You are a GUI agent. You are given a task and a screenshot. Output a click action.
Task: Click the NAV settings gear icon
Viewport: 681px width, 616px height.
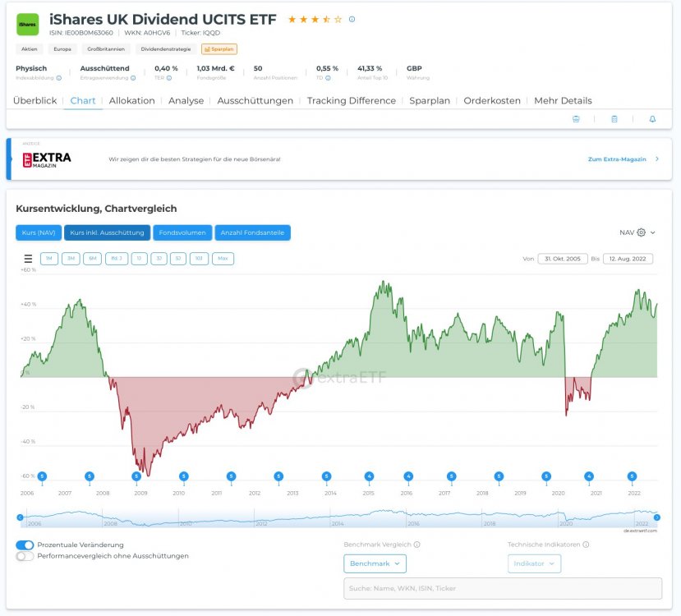coord(642,232)
